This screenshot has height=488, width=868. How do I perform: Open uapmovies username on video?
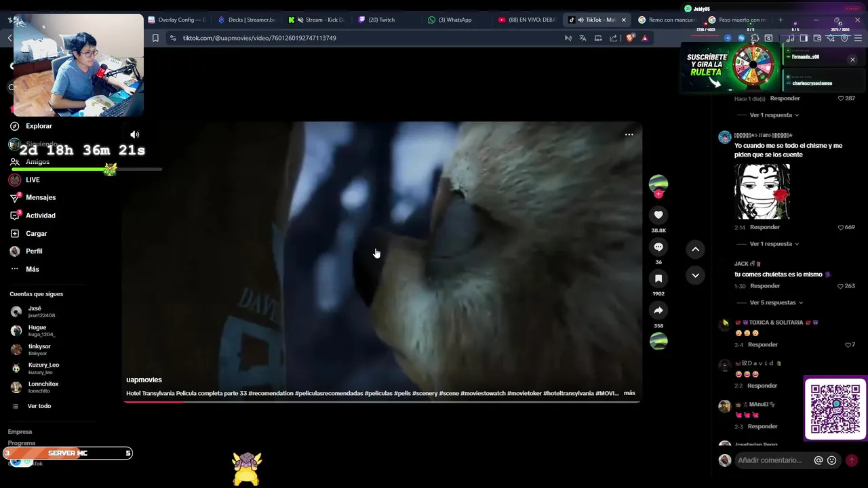tap(144, 380)
